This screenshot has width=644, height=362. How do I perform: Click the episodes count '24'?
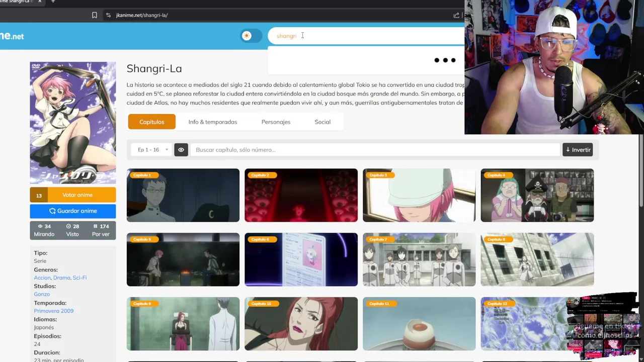coord(37,344)
